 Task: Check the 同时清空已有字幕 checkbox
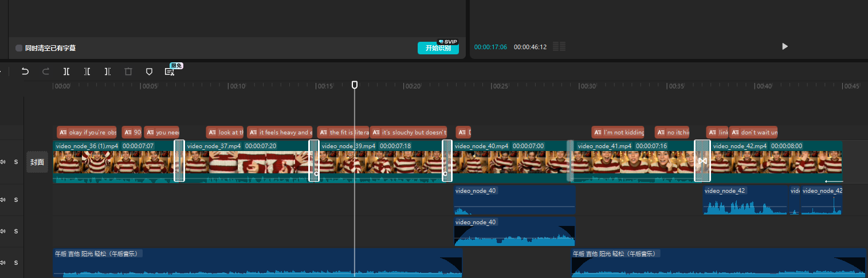tap(19, 48)
